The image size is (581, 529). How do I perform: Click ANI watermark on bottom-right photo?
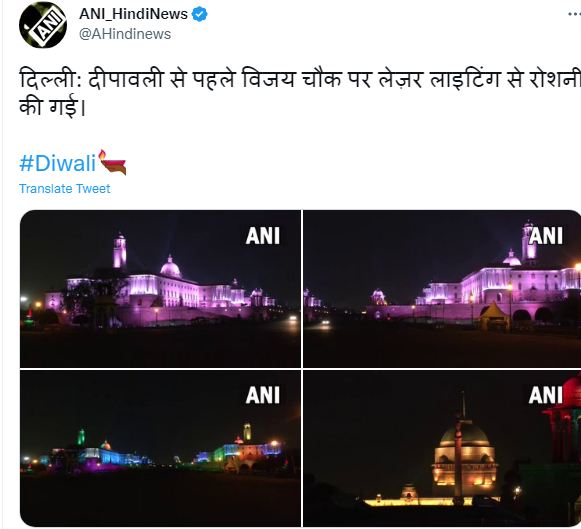click(x=546, y=395)
